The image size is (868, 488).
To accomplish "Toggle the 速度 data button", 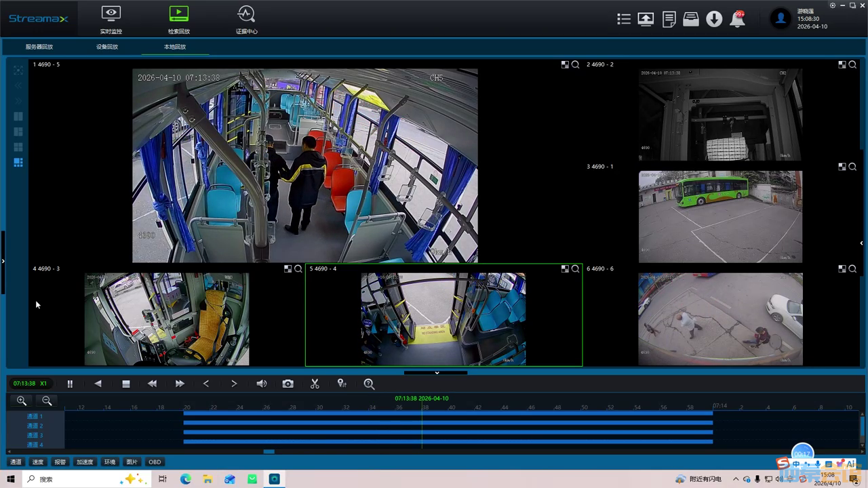I will click(38, 462).
